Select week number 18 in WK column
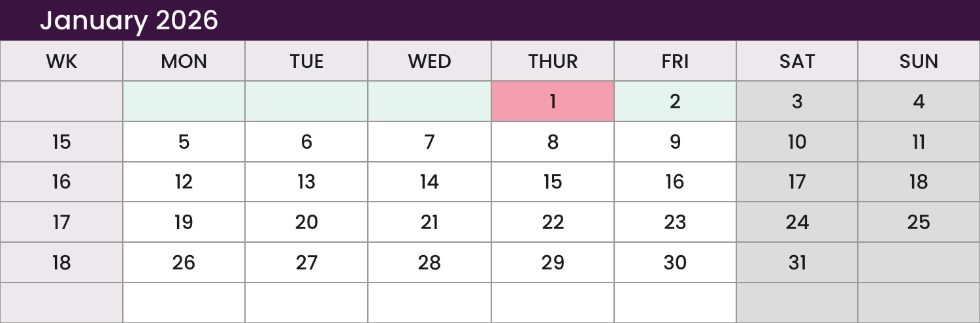 61,262
